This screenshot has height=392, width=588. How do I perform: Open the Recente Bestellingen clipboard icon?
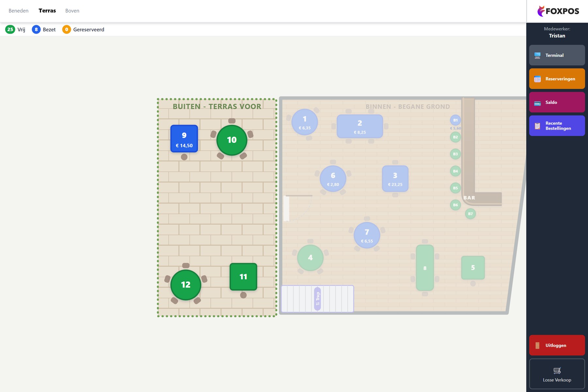537,126
